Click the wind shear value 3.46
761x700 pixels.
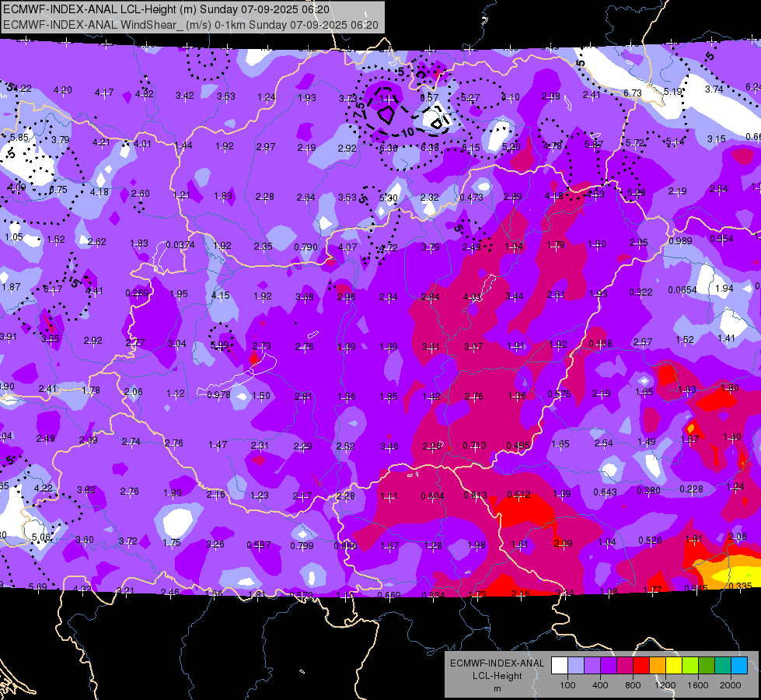(389, 446)
